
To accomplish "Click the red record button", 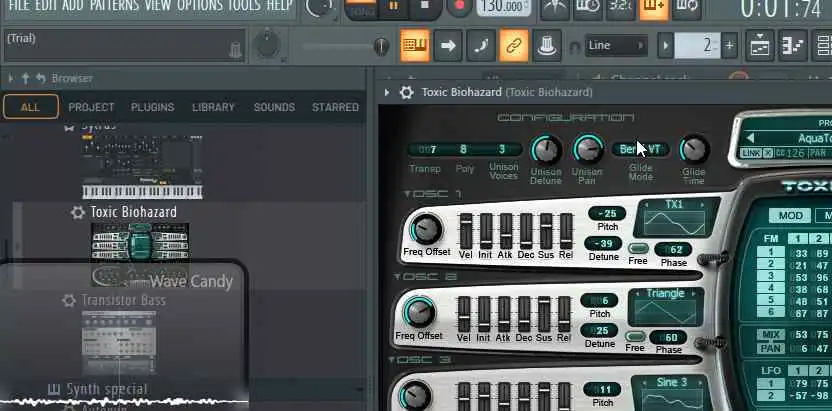I will pos(459,6).
